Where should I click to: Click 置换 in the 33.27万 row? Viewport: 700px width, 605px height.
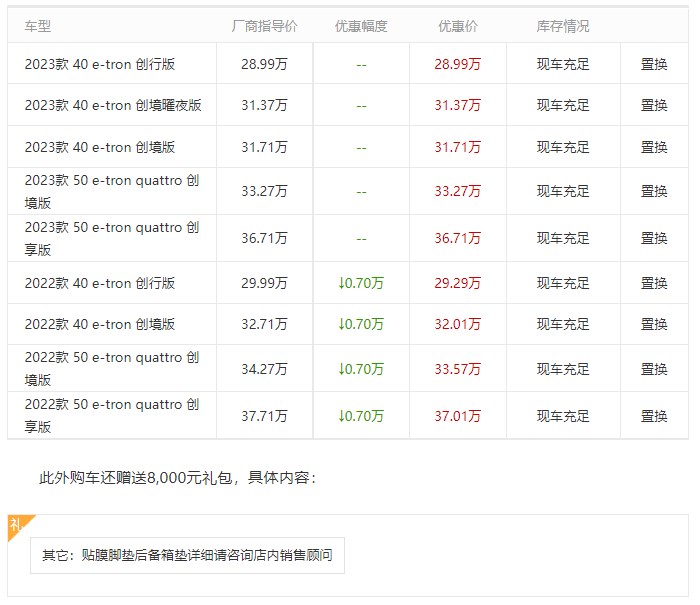(x=654, y=192)
